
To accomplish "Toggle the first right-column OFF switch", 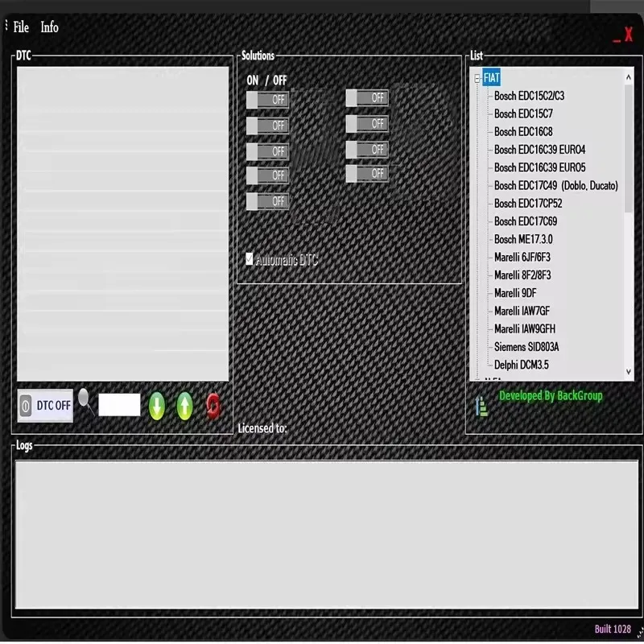I will 367,97.
